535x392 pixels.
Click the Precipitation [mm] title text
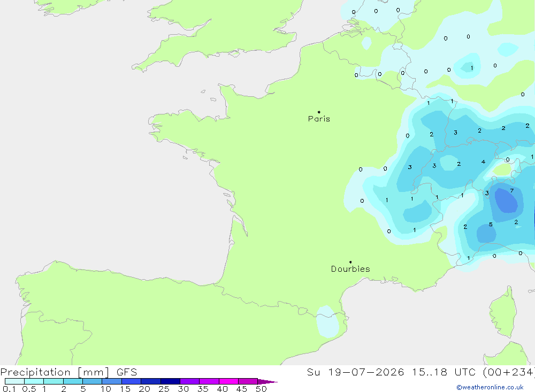click(55, 372)
